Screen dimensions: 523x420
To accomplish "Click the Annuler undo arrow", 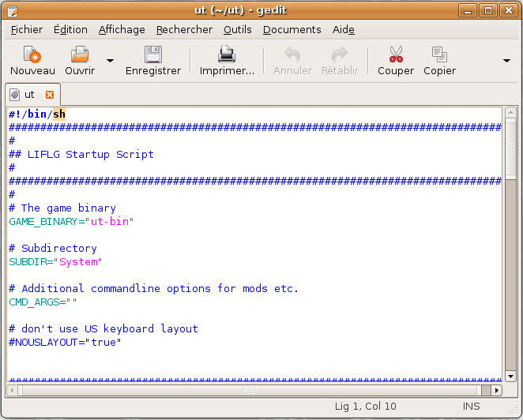I will click(x=292, y=55).
